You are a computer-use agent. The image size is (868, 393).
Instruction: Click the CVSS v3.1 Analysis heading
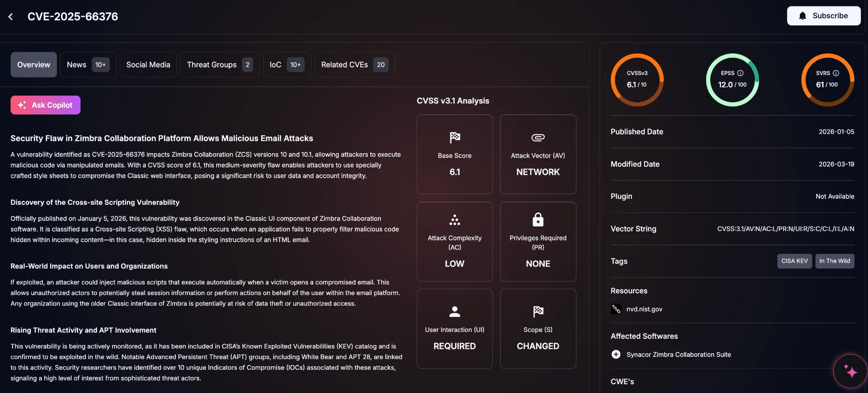point(453,101)
